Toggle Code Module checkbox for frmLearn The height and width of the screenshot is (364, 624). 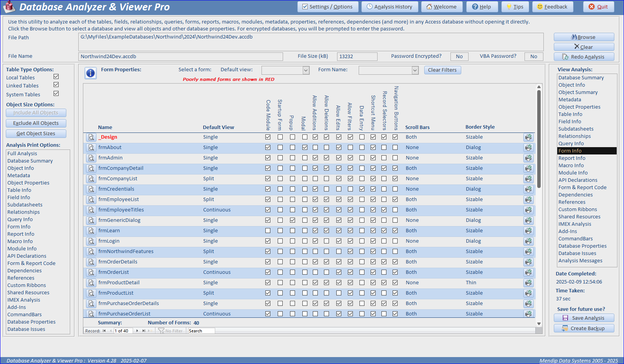pos(268,231)
